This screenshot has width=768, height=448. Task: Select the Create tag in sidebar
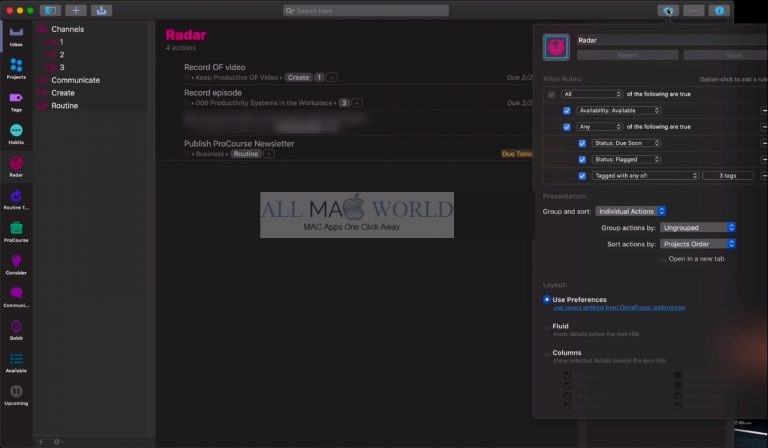point(63,93)
